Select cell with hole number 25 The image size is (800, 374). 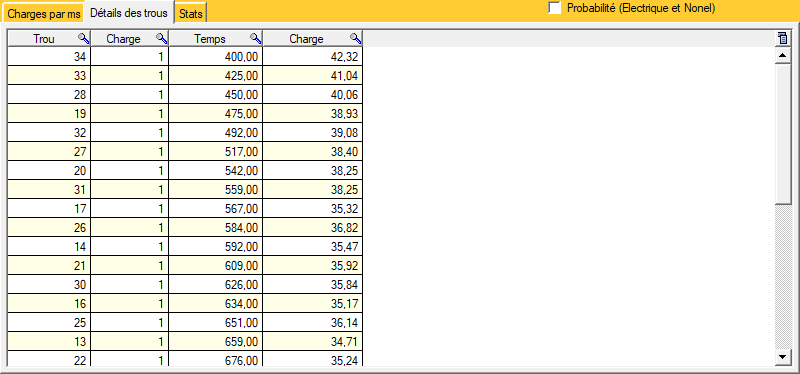point(49,322)
